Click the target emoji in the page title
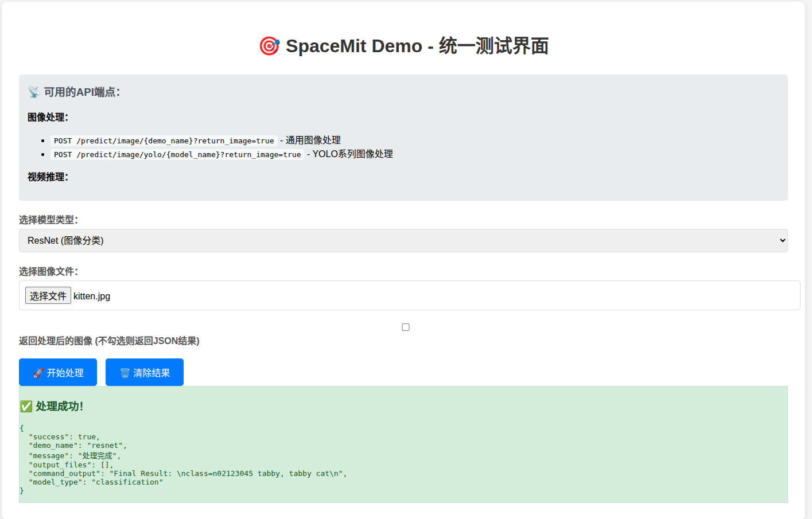 coord(269,46)
